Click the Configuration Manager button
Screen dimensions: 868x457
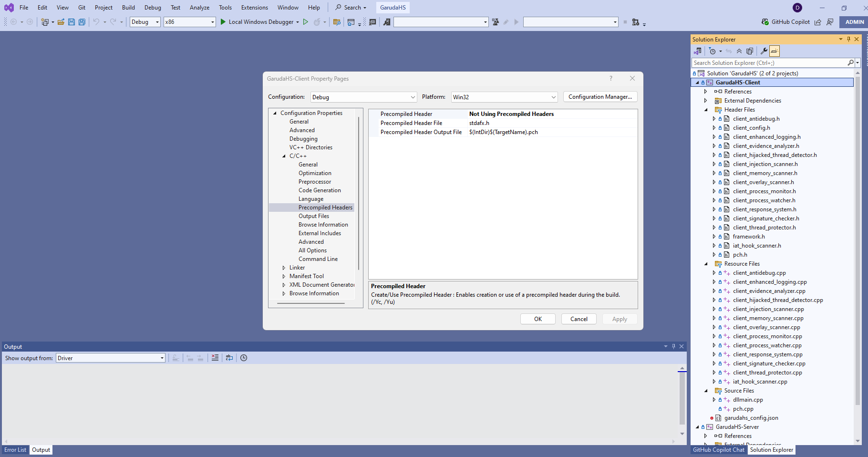[600, 97]
